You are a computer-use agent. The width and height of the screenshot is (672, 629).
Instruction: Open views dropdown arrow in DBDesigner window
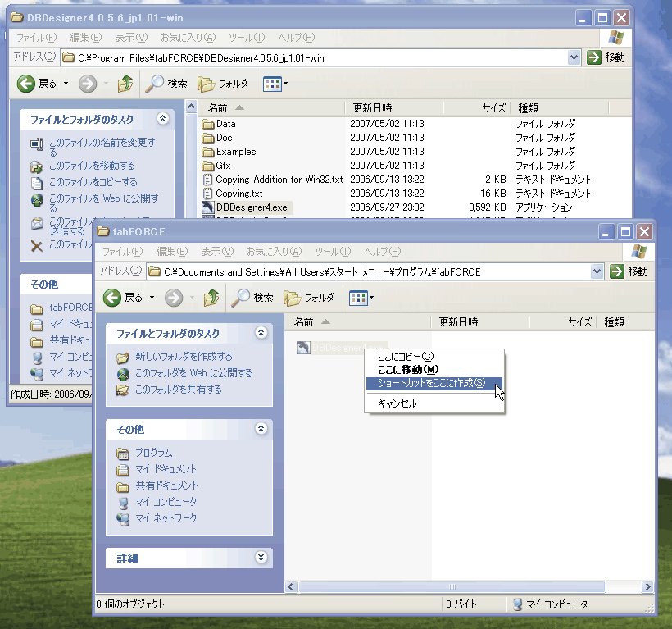click(285, 84)
